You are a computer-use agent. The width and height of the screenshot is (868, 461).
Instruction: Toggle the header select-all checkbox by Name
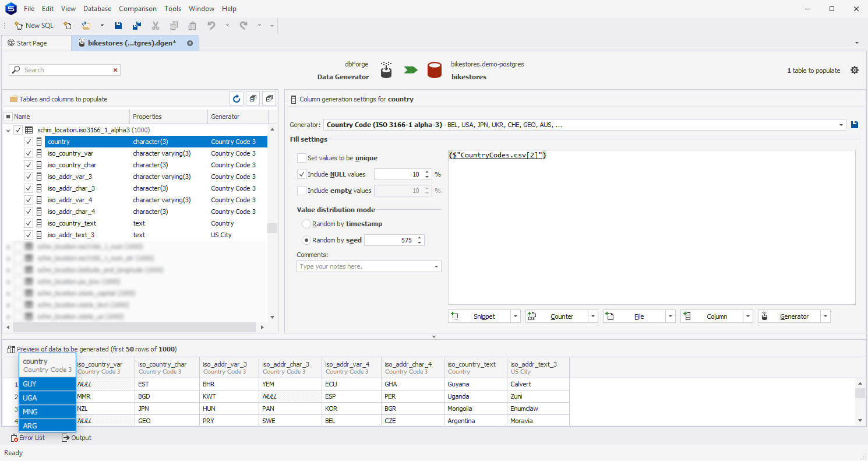pos(8,117)
